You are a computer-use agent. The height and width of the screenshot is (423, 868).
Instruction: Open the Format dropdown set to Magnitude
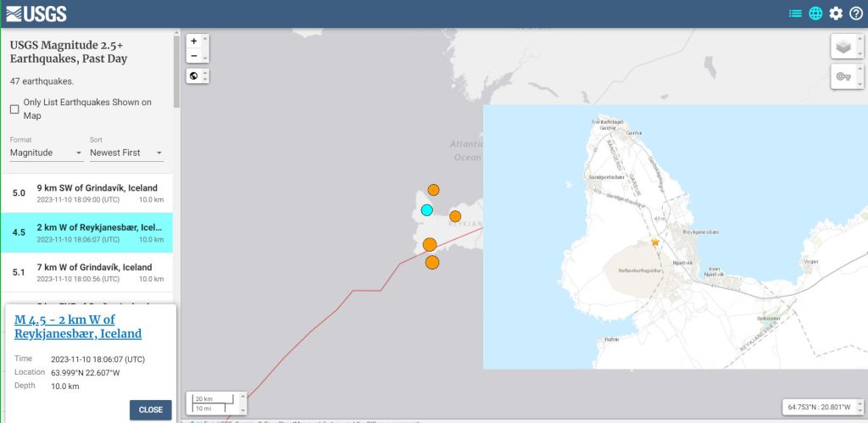(x=46, y=153)
